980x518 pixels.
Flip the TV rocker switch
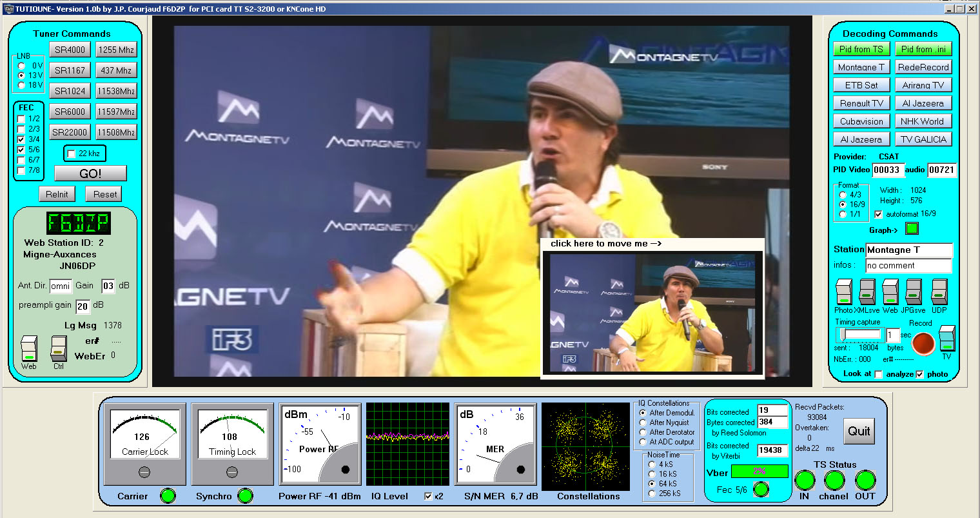point(946,339)
